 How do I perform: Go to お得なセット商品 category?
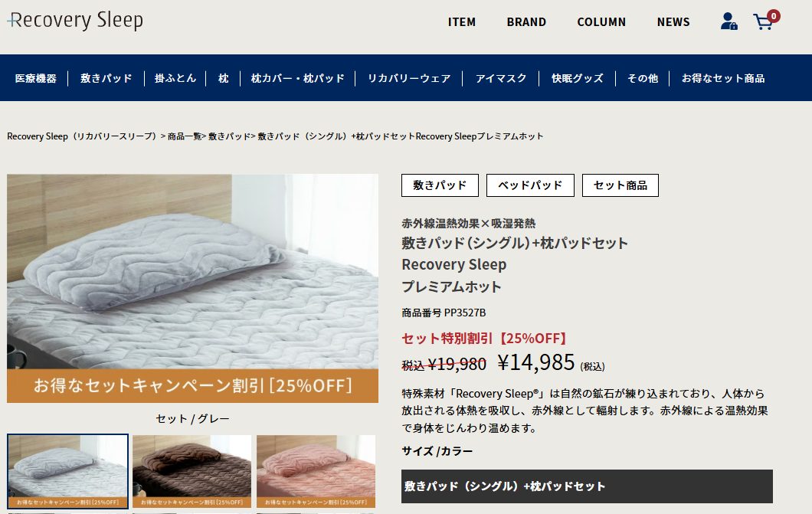click(x=723, y=78)
